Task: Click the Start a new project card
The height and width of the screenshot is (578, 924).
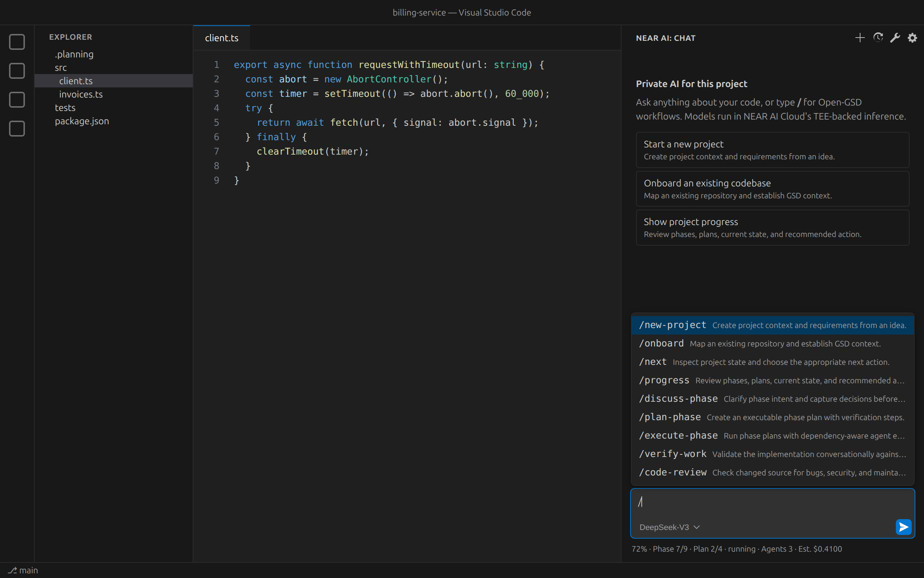Action: (x=772, y=150)
